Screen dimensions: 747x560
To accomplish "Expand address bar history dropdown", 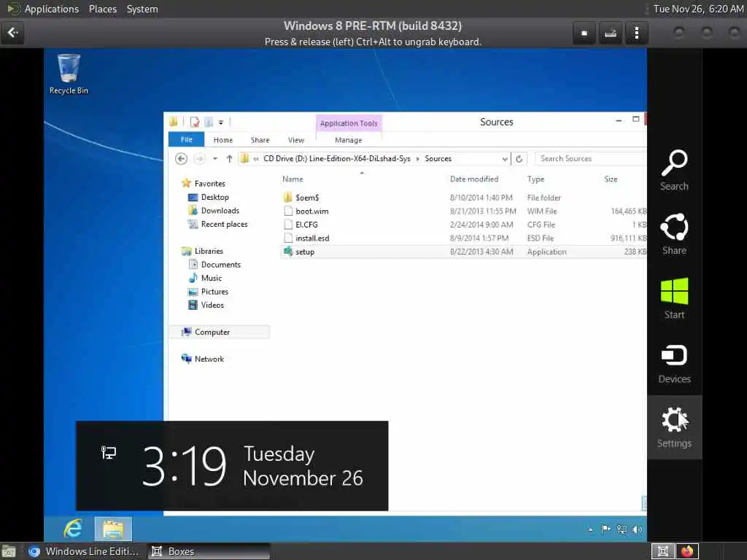I will point(505,158).
